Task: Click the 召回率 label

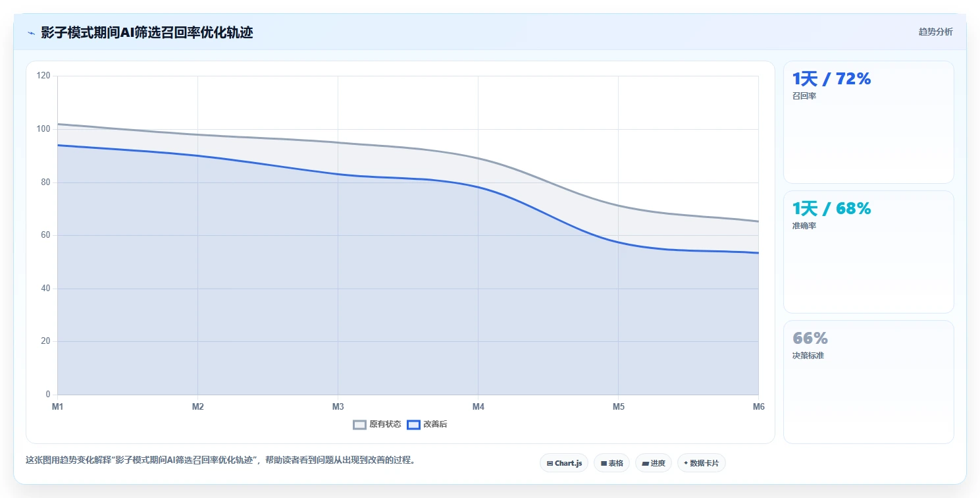Action: (x=804, y=96)
